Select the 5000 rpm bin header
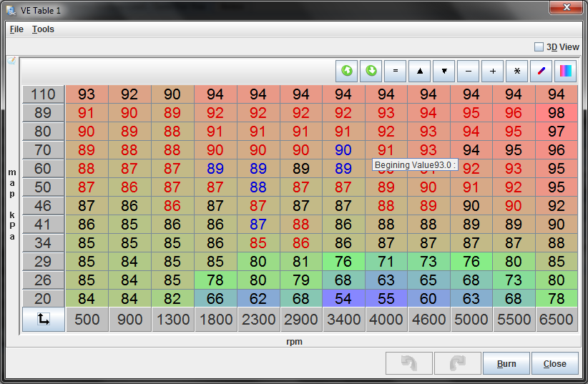Viewport: 588px width, 384px height. (x=471, y=320)
